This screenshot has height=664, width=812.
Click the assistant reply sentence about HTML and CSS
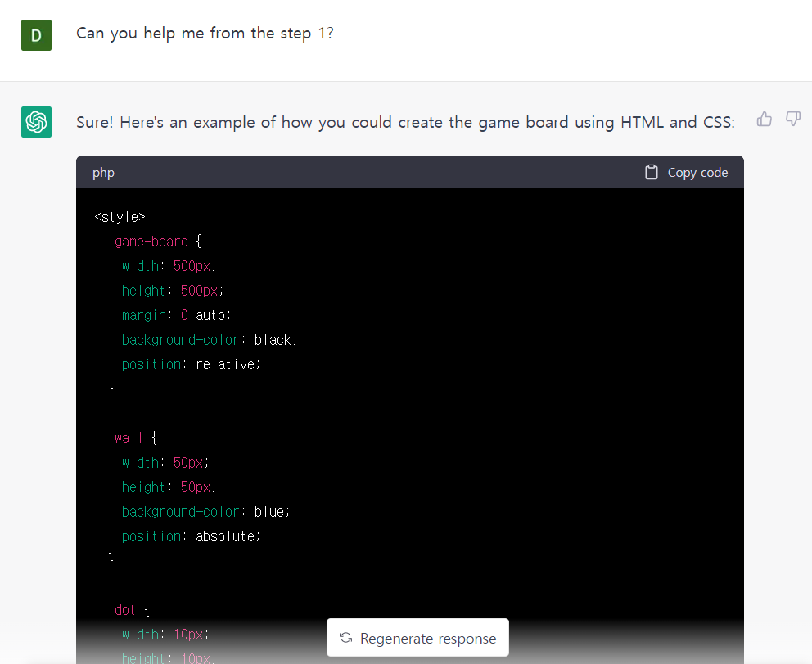pyautogui.click(x=405, y=123)
